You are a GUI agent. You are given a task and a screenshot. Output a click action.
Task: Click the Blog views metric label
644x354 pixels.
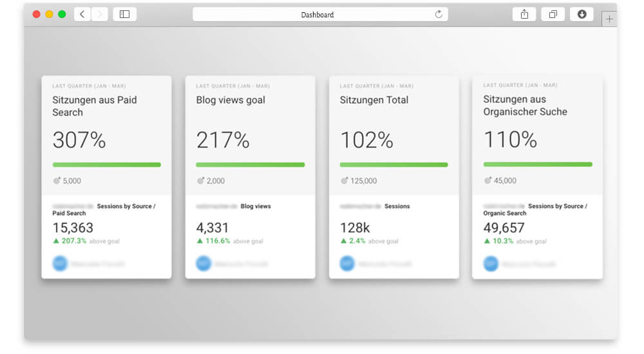[256, 207]
